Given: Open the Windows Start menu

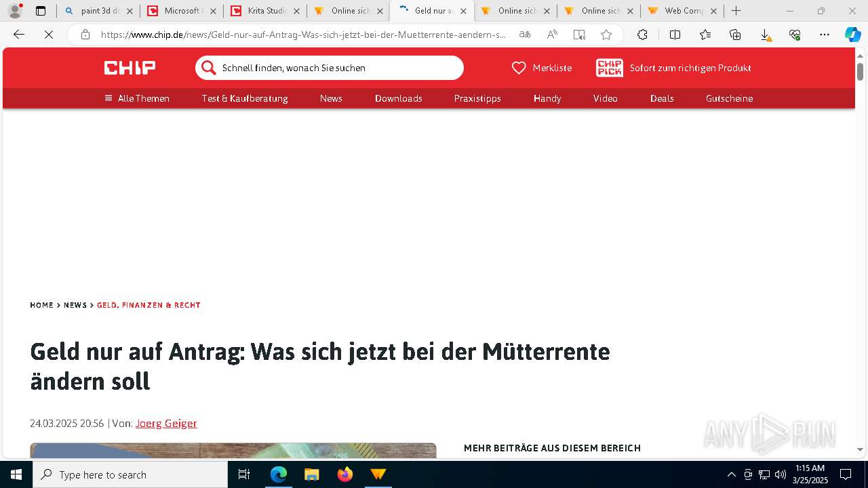Looking at the screenshot, I should click(x=16, y=474).
